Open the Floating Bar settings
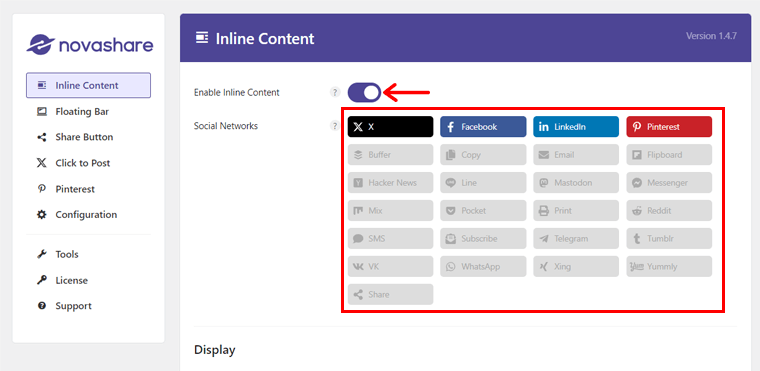 pyautogui.click(x=88, y=112)
